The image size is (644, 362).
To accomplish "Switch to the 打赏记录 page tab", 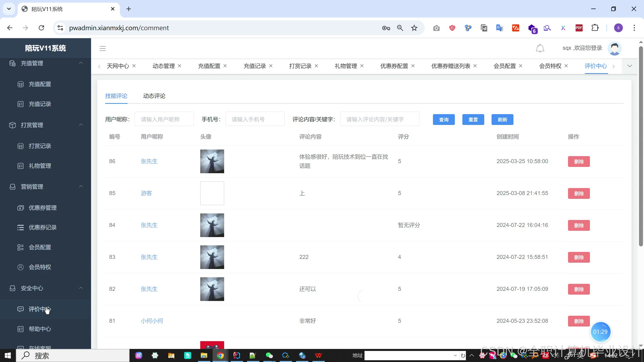I will pos(300,66).
